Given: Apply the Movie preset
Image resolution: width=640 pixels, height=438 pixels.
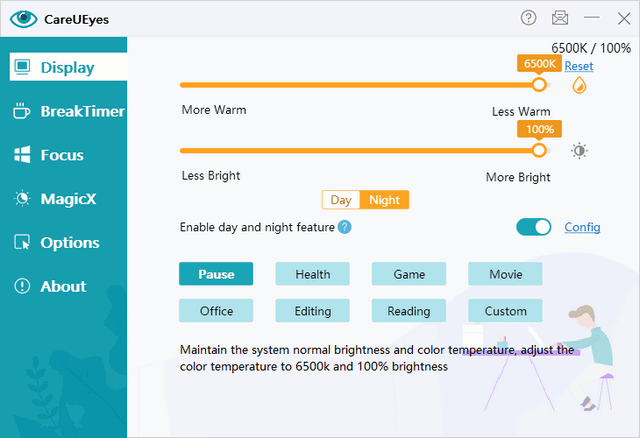Looking at the screenshot, I should tap(505, 274).
